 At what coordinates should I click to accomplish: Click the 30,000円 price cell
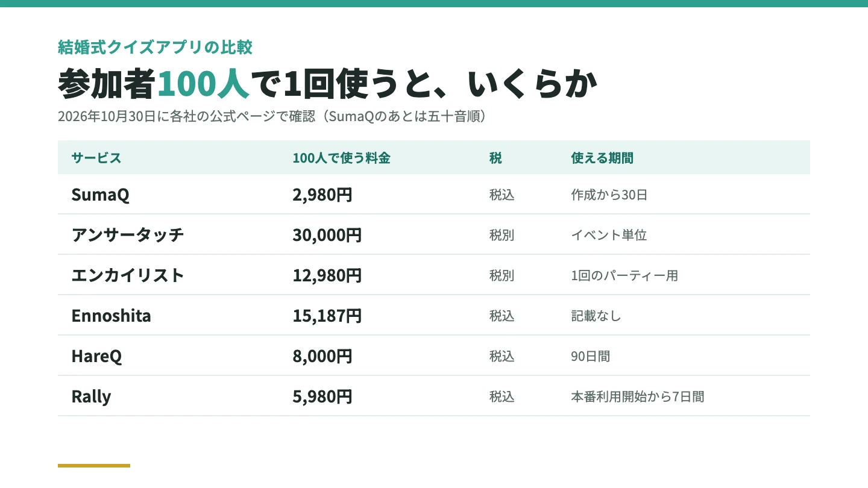coord(327,235)
